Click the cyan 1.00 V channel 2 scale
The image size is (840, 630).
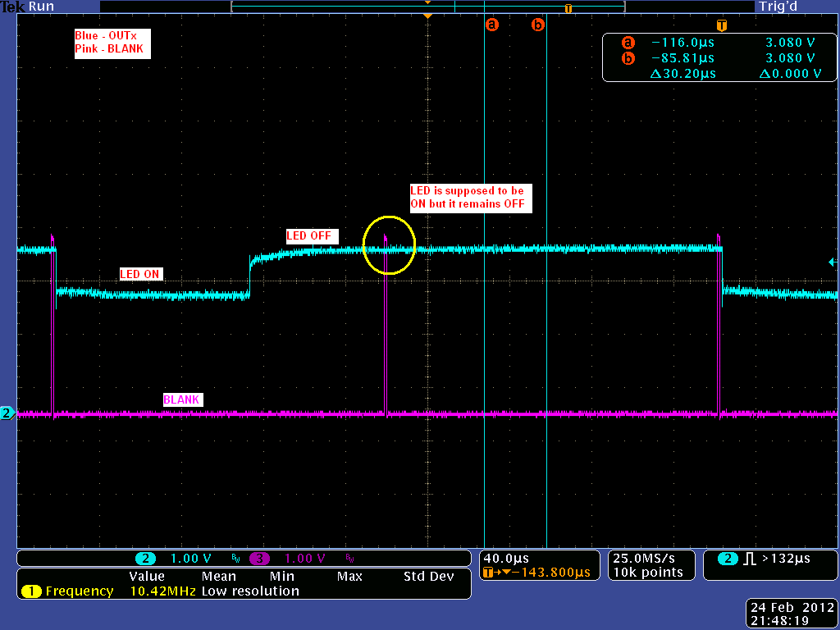pyautogui.click(x=190, y=559)
